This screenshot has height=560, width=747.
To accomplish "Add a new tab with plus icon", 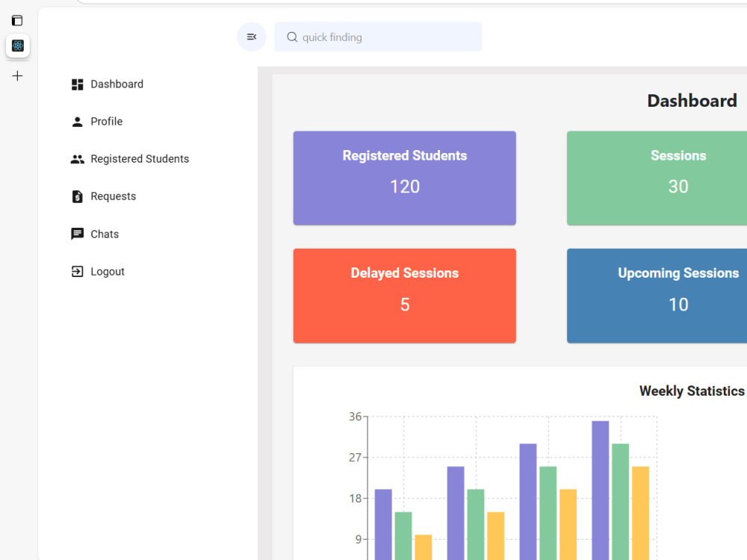I will [17, 75].
